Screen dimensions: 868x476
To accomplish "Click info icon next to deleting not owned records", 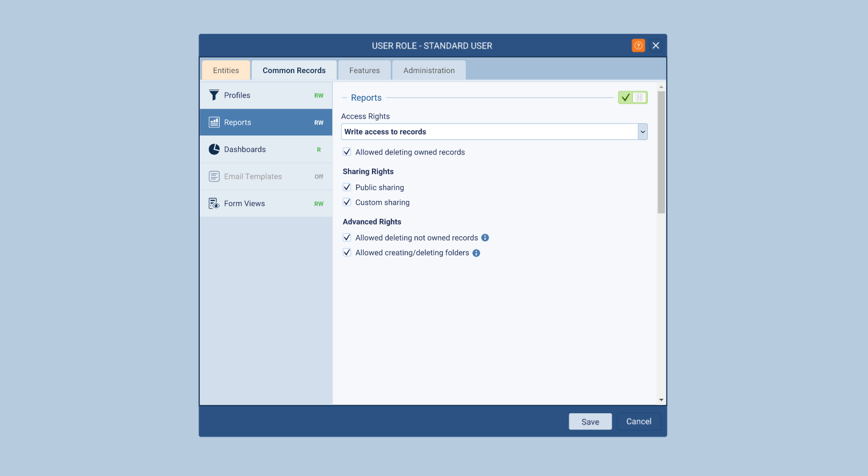I will click(485, 238).
